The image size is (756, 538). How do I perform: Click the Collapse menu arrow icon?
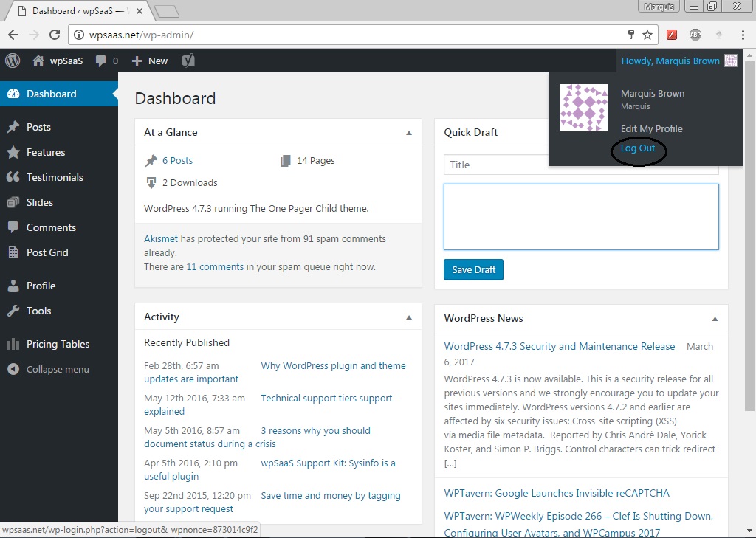pos(13,369)
